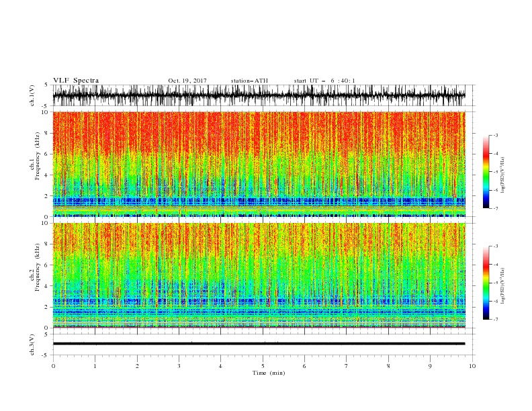Click the "station=ATH" header label
Image resolution: width=532 pixels, height=411 pixels.
249,81
